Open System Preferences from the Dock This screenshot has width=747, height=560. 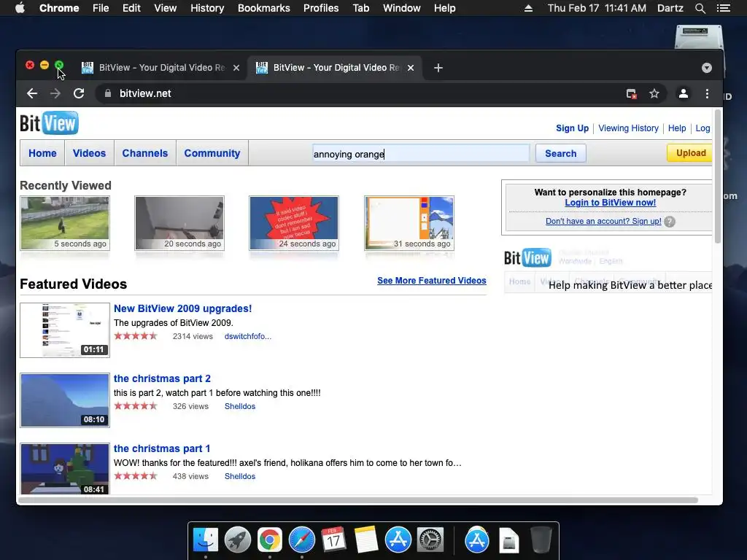pos(430,540)
